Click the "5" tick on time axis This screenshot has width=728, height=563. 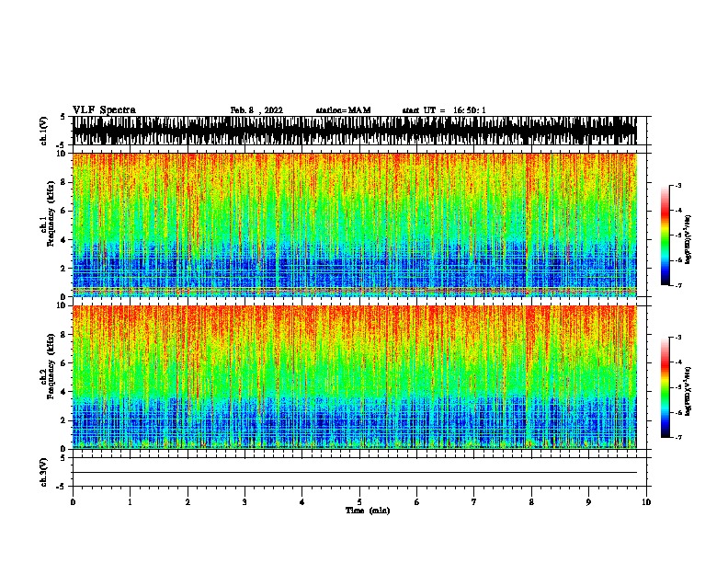(x=359, y=502)
